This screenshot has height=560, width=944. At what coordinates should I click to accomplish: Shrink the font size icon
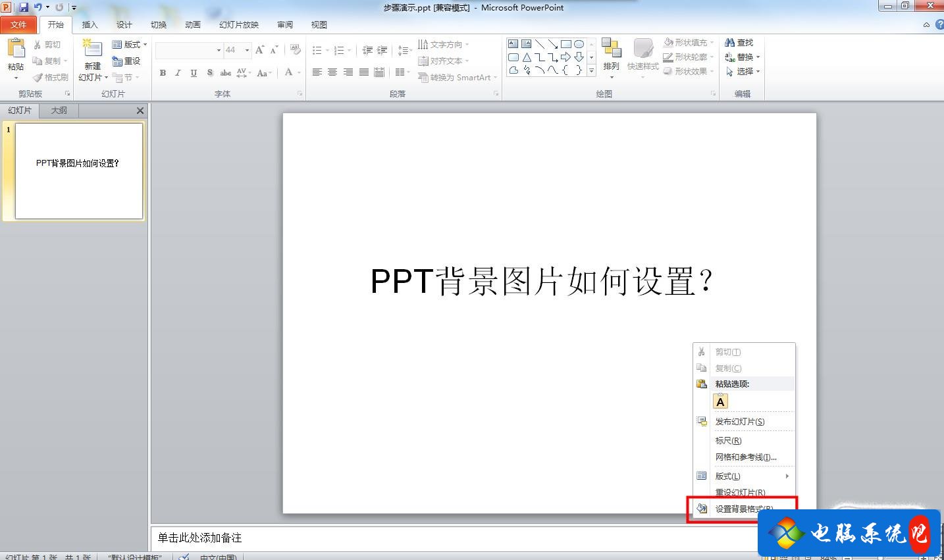275,50
